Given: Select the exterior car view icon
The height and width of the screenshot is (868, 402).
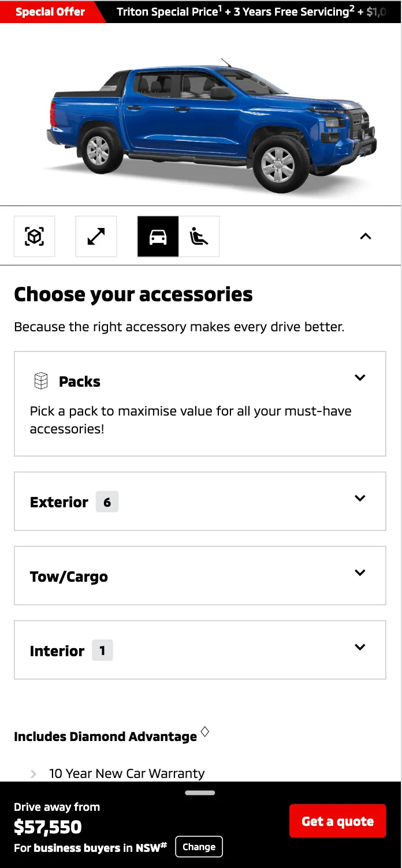Looking at the screenshot, I should click(158, 236).
